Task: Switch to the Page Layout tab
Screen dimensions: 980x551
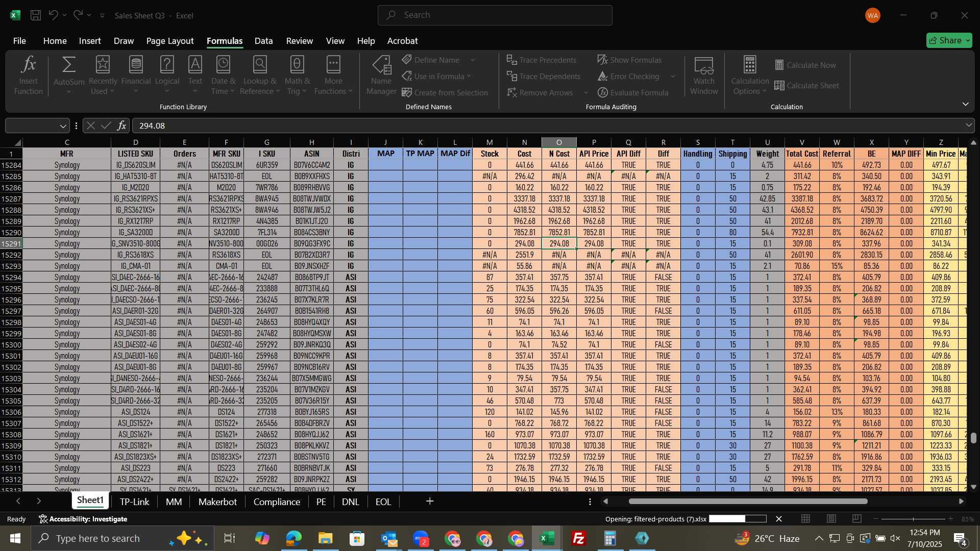Action: click(169, 41)
